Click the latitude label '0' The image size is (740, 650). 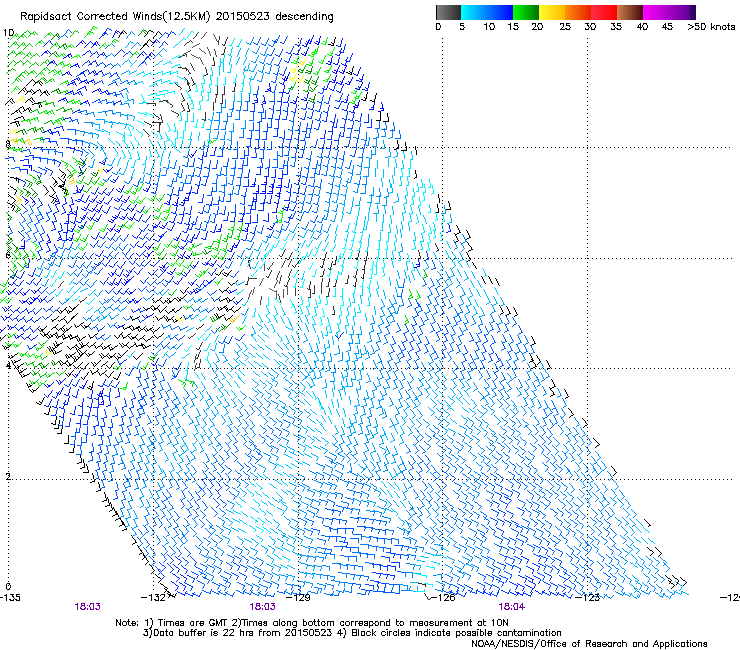click(x=8, y=587)
